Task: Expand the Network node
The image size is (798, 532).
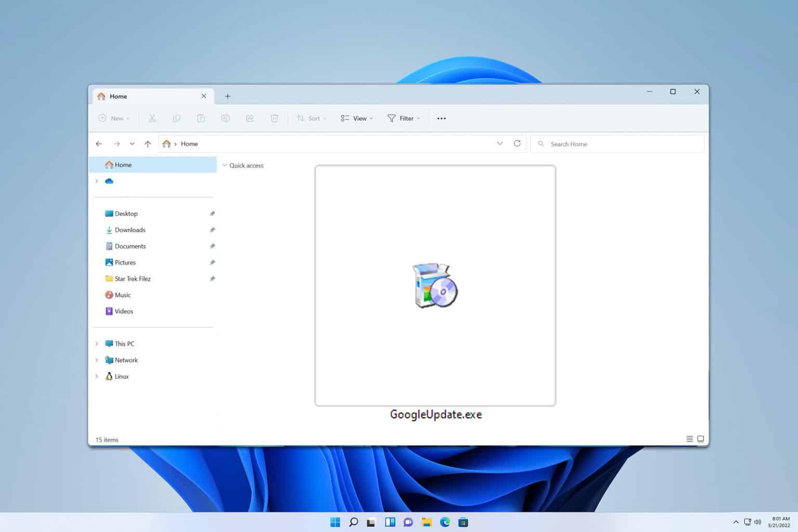Action: click(97, 360)
